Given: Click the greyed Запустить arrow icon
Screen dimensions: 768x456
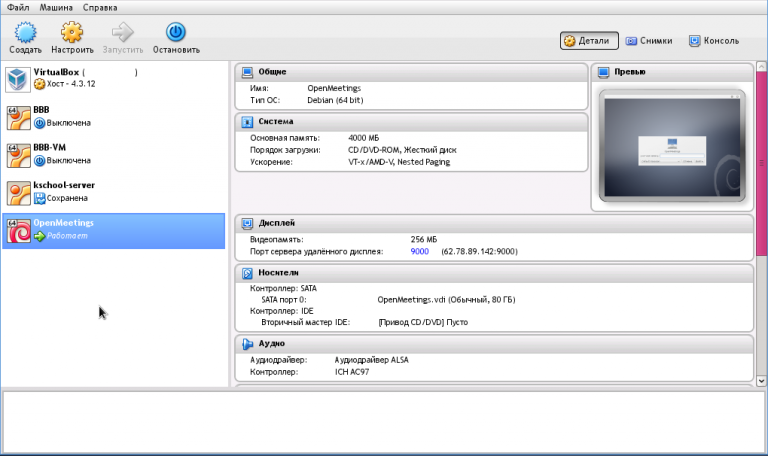Looking at the screenshot, I should (x=122, y=32).
